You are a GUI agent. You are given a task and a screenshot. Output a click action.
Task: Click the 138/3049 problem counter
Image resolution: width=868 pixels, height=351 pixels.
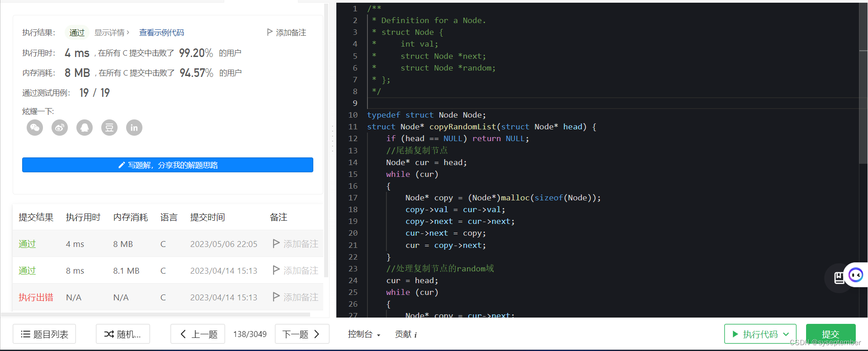pyautogui.click(x=250, y=334)
